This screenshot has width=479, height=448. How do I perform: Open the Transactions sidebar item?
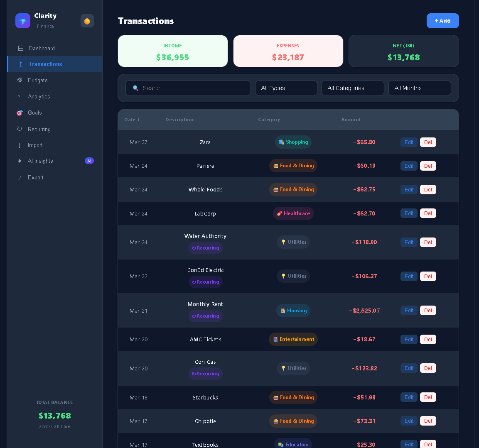(55, 64)
